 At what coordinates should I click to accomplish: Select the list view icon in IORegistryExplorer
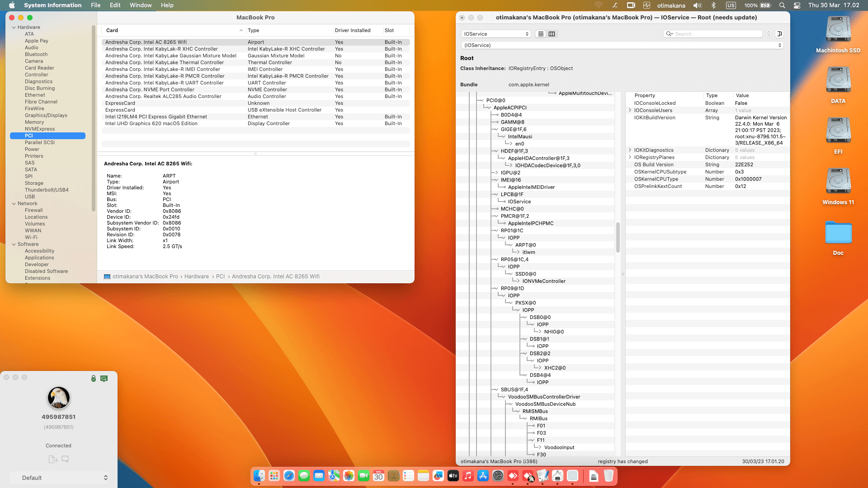click(540, 34)
